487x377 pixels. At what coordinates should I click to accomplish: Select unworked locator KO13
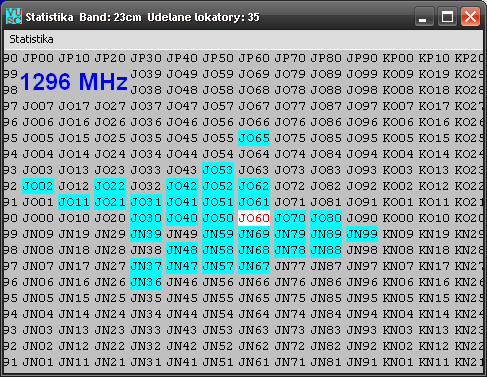tap(434, 170)
